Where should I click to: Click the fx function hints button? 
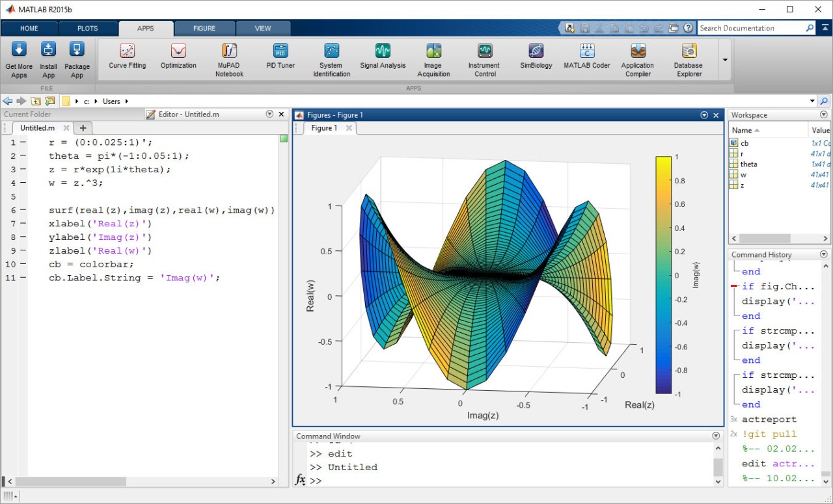click(300, 481)
